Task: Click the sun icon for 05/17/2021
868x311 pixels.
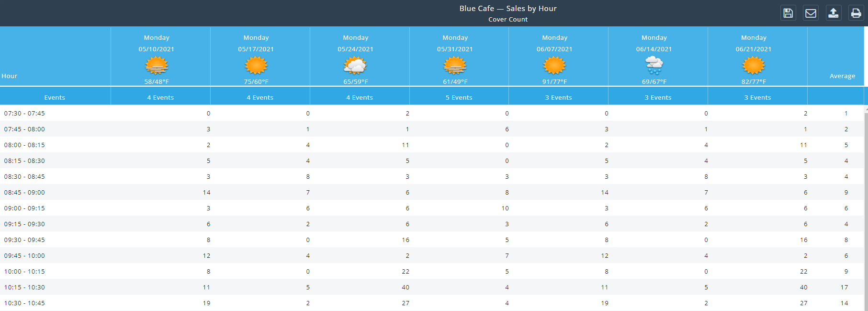Action: 256,65
